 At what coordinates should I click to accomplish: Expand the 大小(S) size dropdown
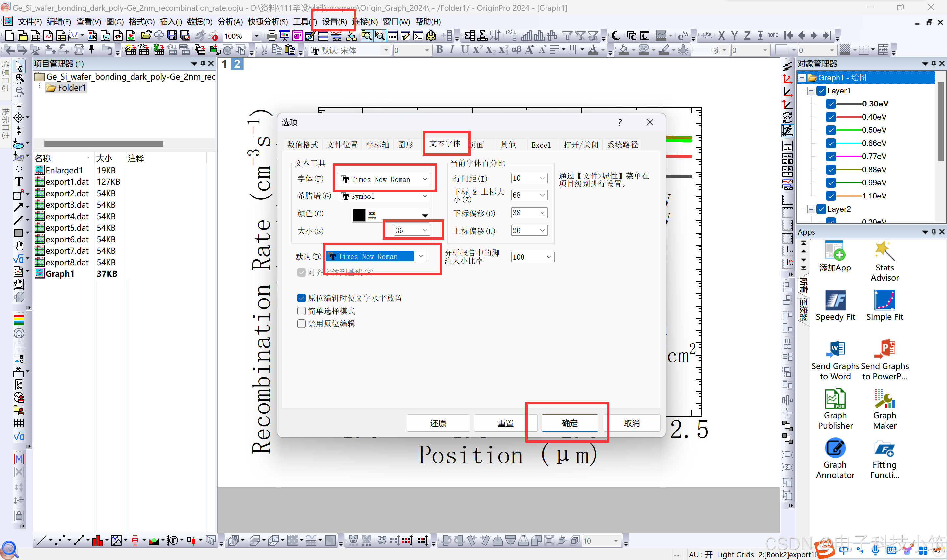click(425, 231)
